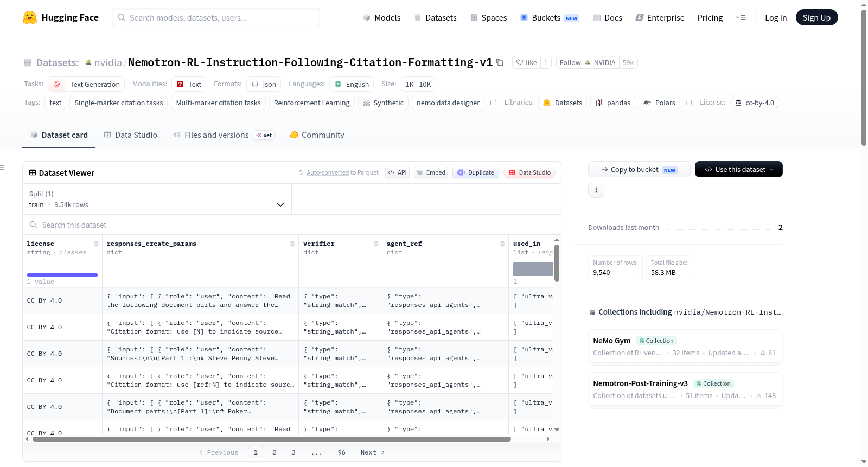Go to page 2 of the table
This screenshot has width=868, height=467.
275,452
